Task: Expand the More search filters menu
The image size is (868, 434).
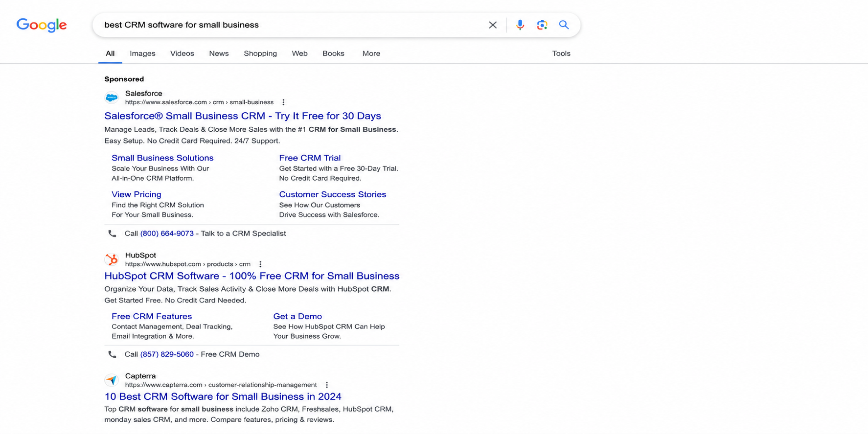Action: tap(371, 53)
